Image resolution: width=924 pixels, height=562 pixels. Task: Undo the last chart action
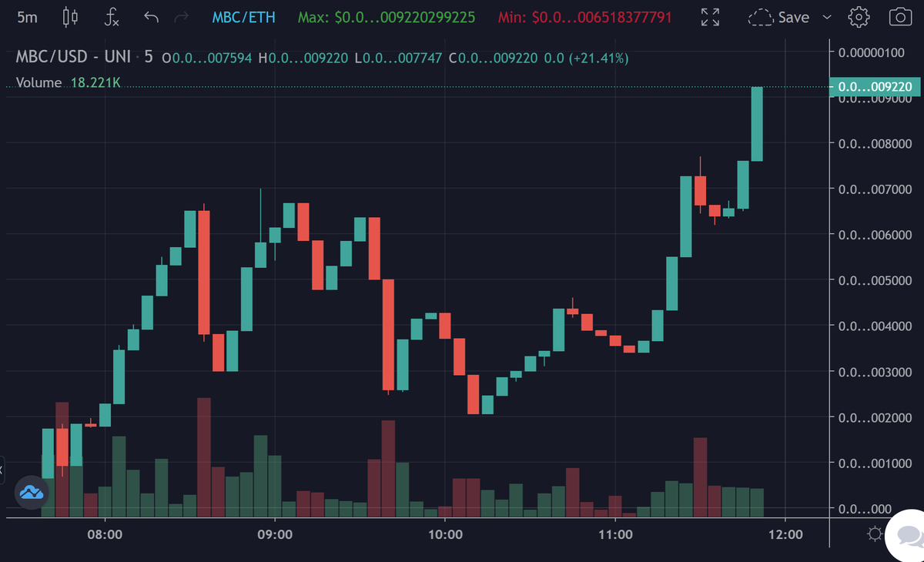[x=151, y=17]
